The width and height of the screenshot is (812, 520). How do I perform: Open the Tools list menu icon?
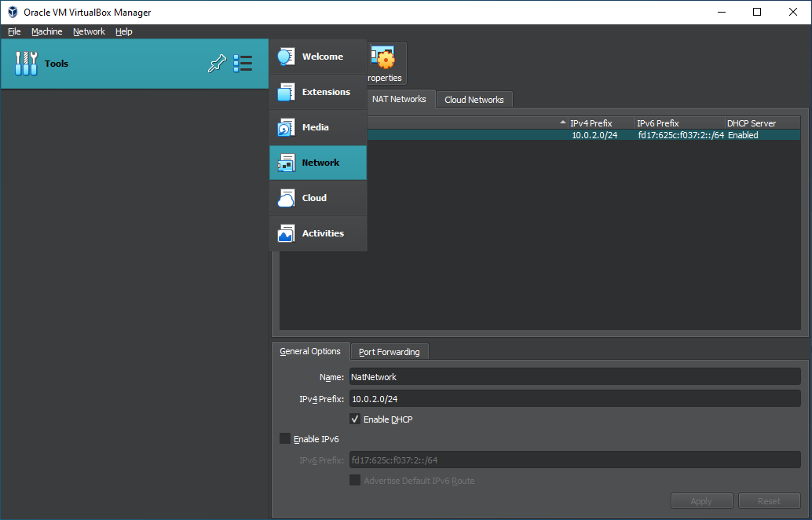click(243, 64)
